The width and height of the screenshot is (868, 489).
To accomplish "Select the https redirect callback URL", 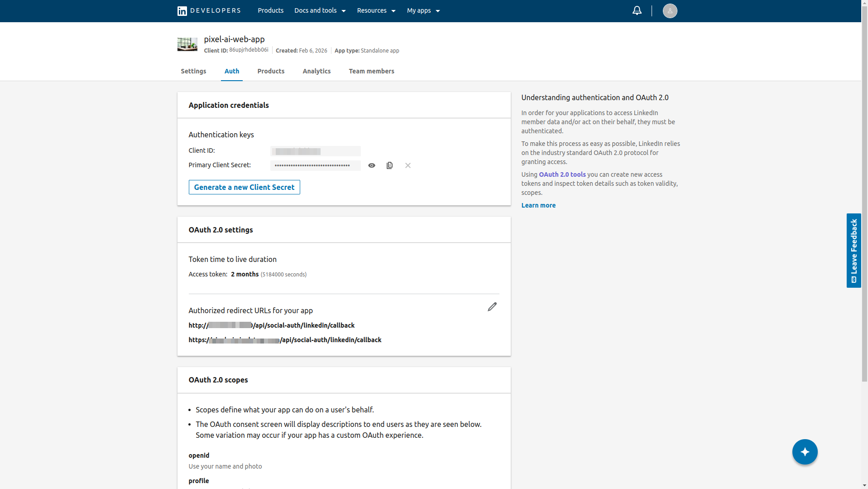I will pyautogui.click(x=285, y=340).
